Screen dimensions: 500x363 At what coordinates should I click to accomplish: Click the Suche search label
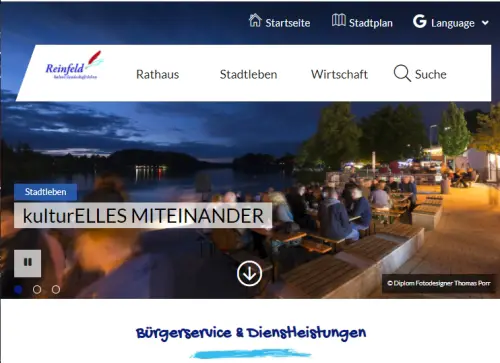pyautogui.click(x=430, y=74)
